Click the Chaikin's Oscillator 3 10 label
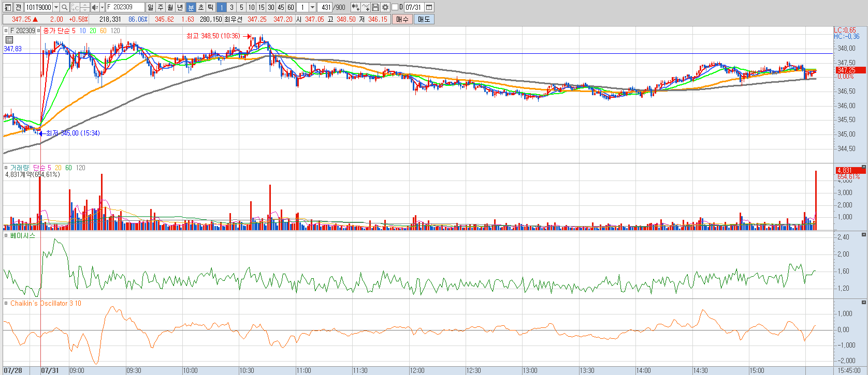 (46, 303)
